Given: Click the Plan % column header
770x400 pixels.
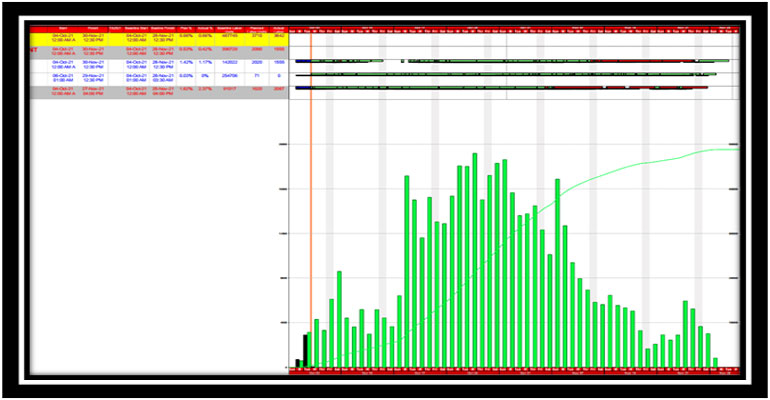Looking at the screenshot, I should pos(186,28).
